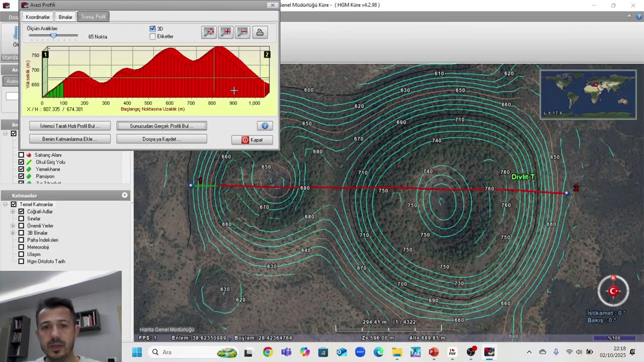This screenshot has width=644, height=362.
Task: Collapse the Katmanlar panel arrow
Action: click(x=125, y=195)
